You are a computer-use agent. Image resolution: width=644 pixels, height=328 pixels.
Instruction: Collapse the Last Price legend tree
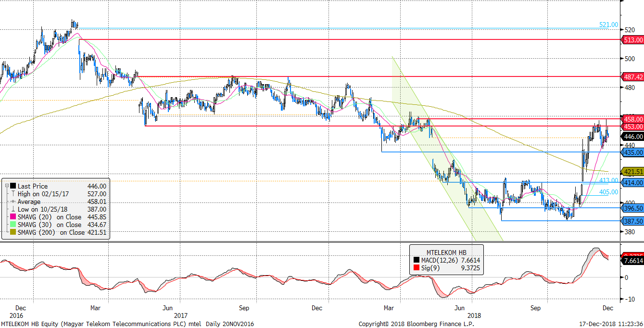click(x=6, y=186)
